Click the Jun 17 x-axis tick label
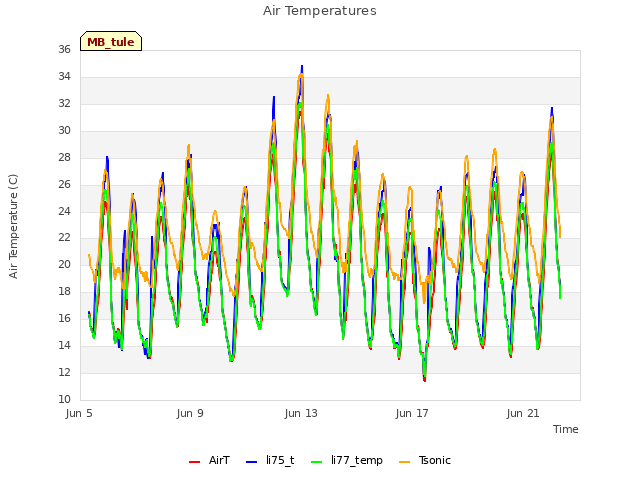This screenshot has width=640, height=480. 412,413
